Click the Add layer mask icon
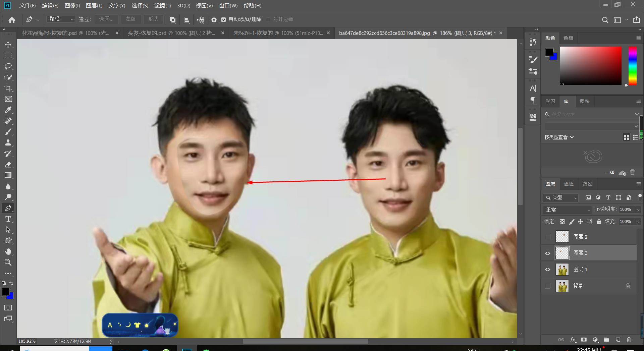Image resolution: width=644 pixels, height=351 pixels. (584, 340)
